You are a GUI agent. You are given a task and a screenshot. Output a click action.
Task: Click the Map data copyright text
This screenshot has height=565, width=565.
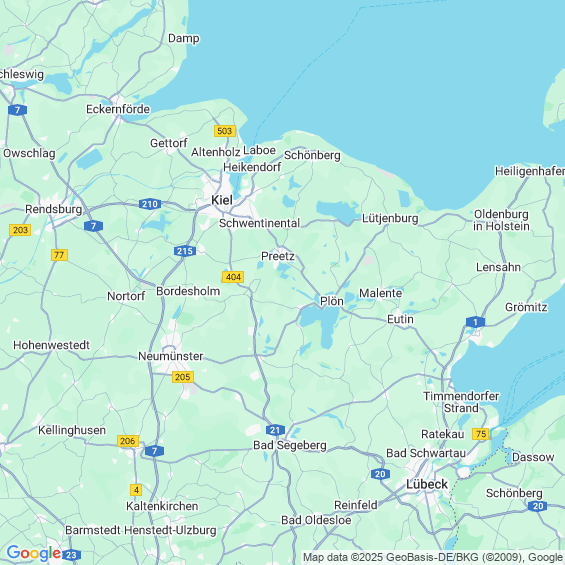click(433, 557)
